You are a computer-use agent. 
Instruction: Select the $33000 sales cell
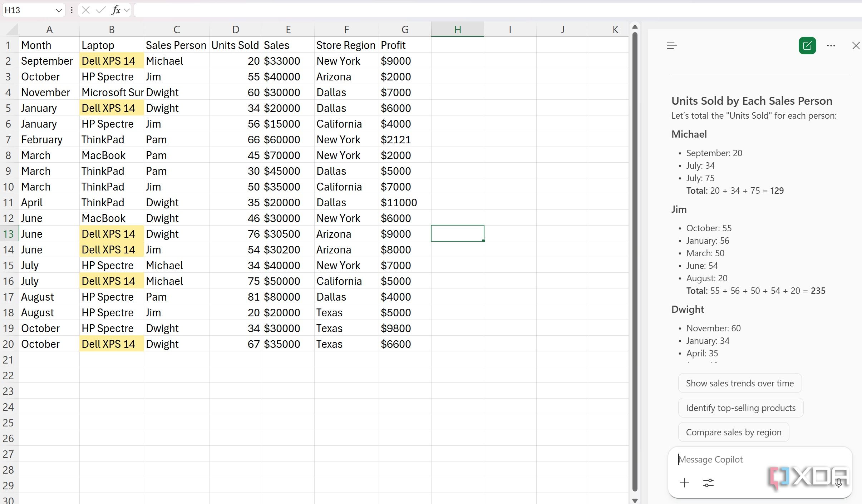point(288,61)
